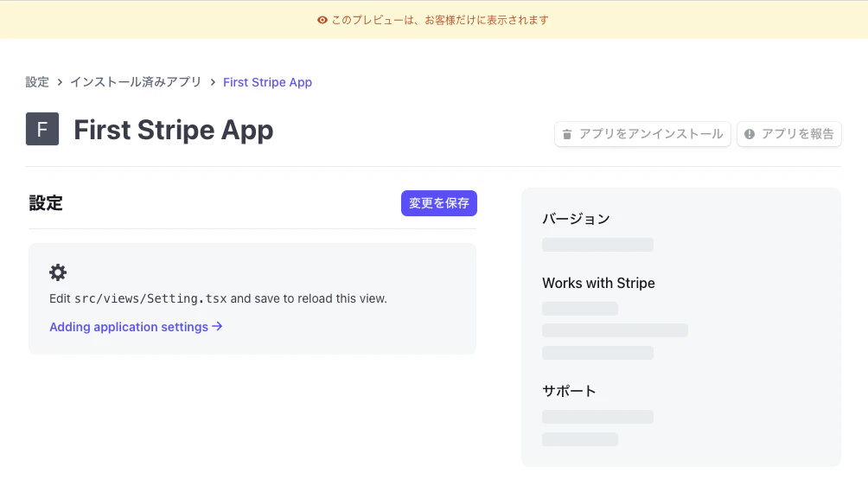Uninstall the app via アプリをアンインストール
The image size is (868, 499).
(x=642, y=134)
